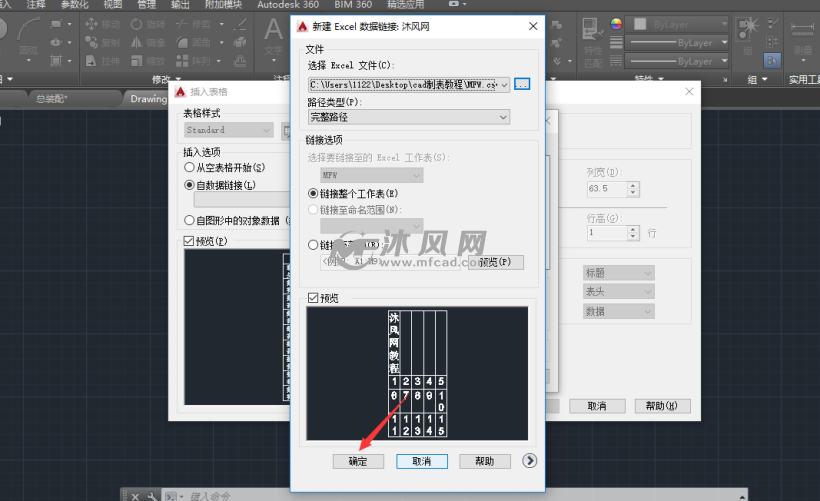Toggle 预览 checkbox in Excel data link dialog
Viewport: 820px width, 501px height.
[x=313, y=298]
